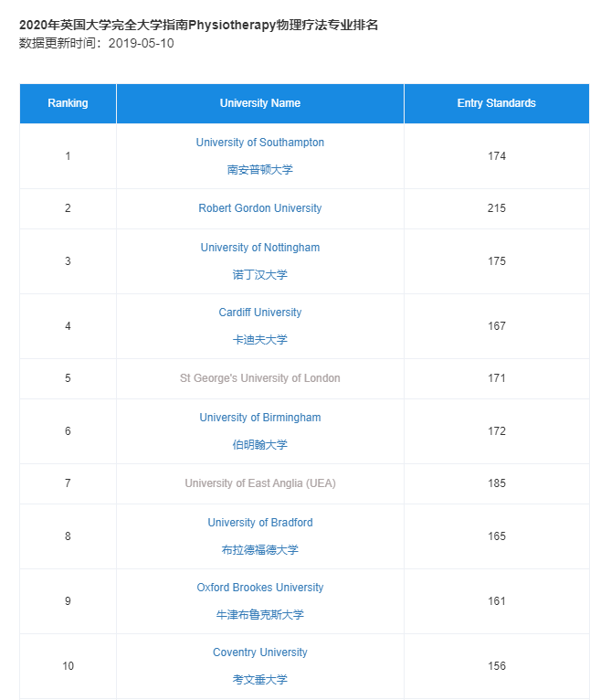Viewport: 590px width, 700px height.
Task: Open the Cardiff University link
Action: (259, 312)
